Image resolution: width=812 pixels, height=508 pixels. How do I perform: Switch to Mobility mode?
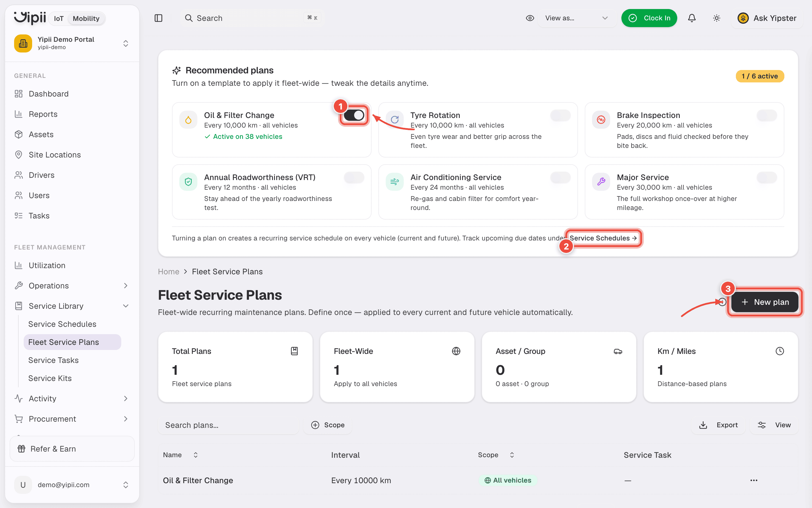(x=86, y=18)
